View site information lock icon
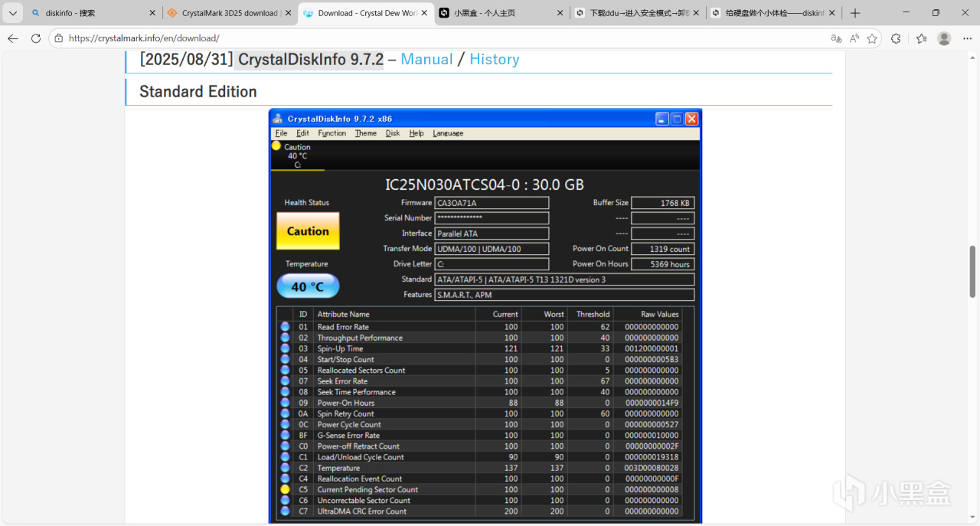Screen dimensions: 980x526 [59, 38]
